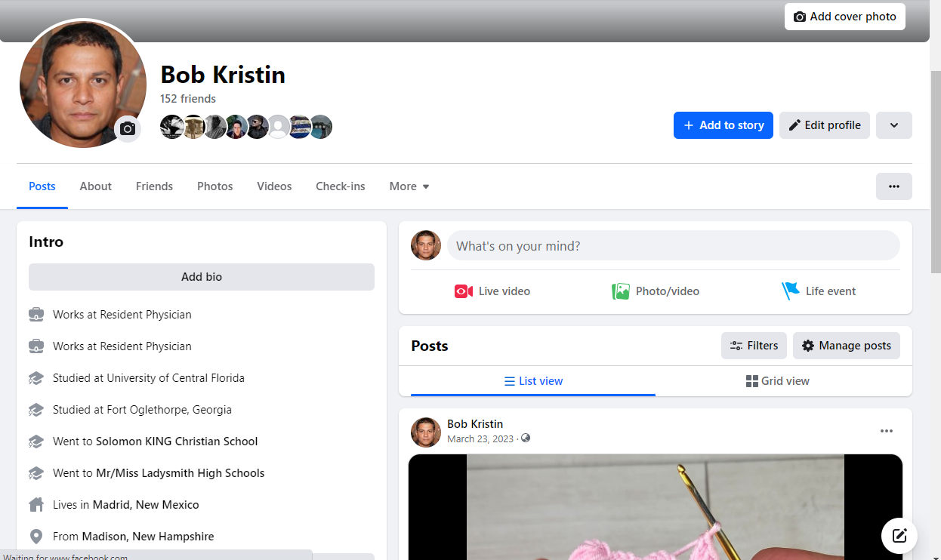Click Bob Kristin name on post
Image resolution: width=941 pixels, height=560 pixels.
point(475,424)
